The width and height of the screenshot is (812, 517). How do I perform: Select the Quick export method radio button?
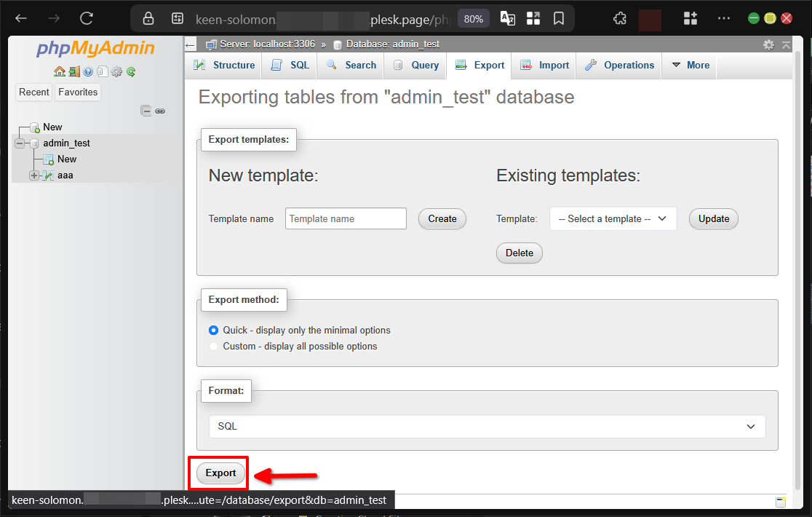(x=213, y=330)
